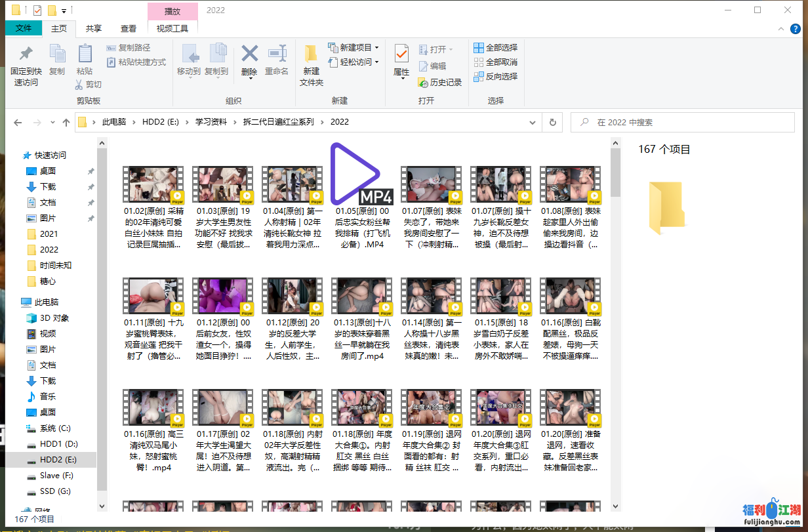Select HDD1 (D:) in navigation pane
This screenshot has height=532, width=808.
[x=58, y=444]
